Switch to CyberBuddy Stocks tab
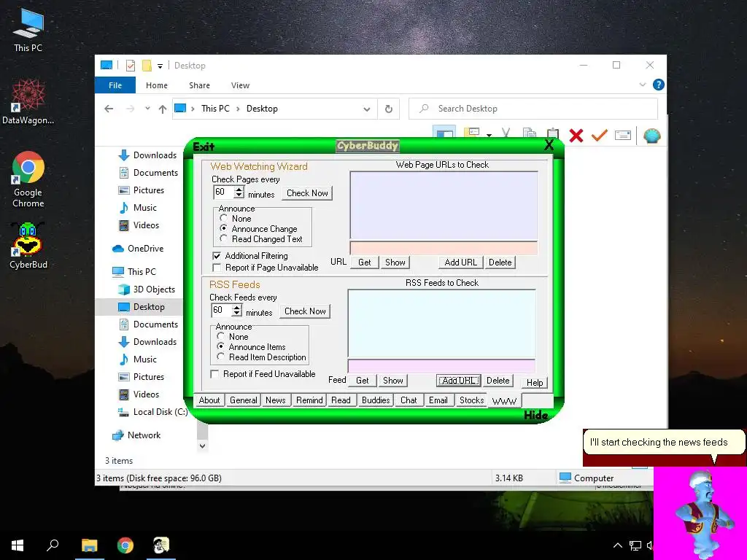The height and width of the screenshot is (560, 747). tap(472, 400)
